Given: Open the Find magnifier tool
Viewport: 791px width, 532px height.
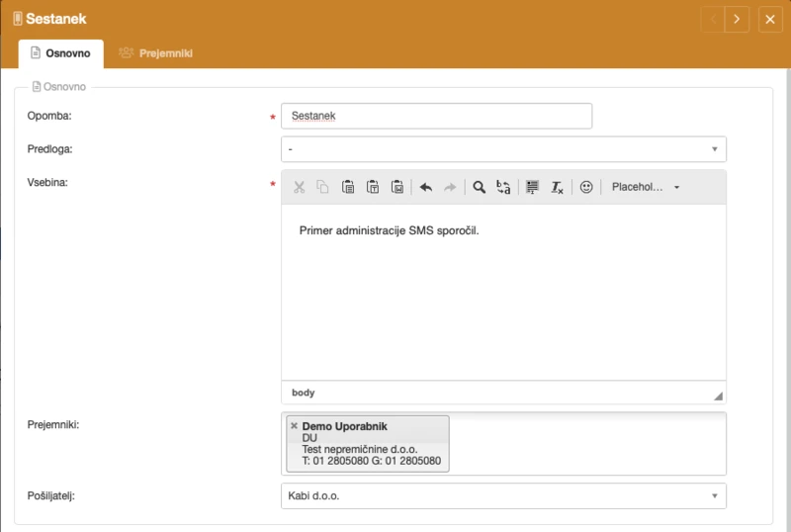Looking at the screenshot, I should pos(479,187).
